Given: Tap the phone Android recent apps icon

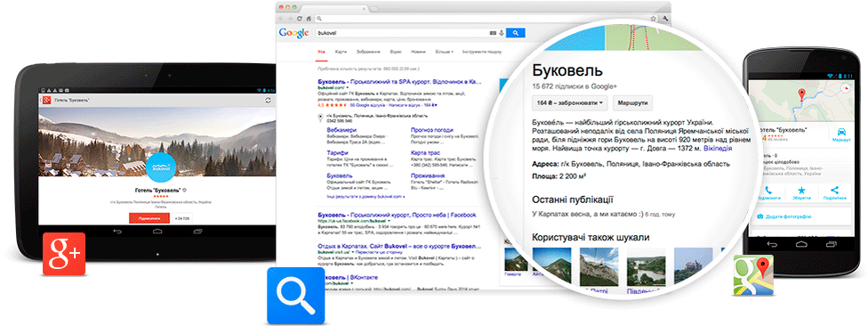Looking at the screenshot, I should click(832, 244).
